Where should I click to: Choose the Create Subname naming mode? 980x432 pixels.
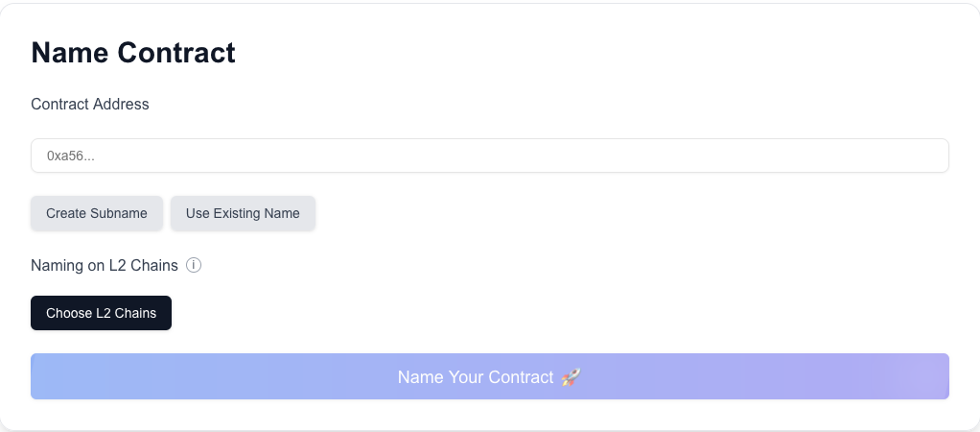tap(97, 213)
